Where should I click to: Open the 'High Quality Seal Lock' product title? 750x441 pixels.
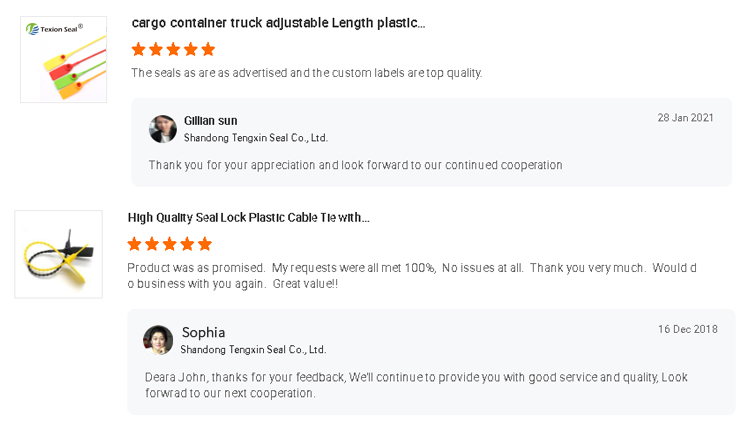point(248,217)
